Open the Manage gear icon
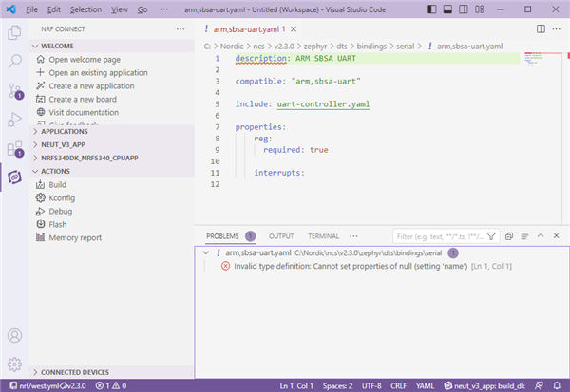570x392 pixels. click(14, 364)
